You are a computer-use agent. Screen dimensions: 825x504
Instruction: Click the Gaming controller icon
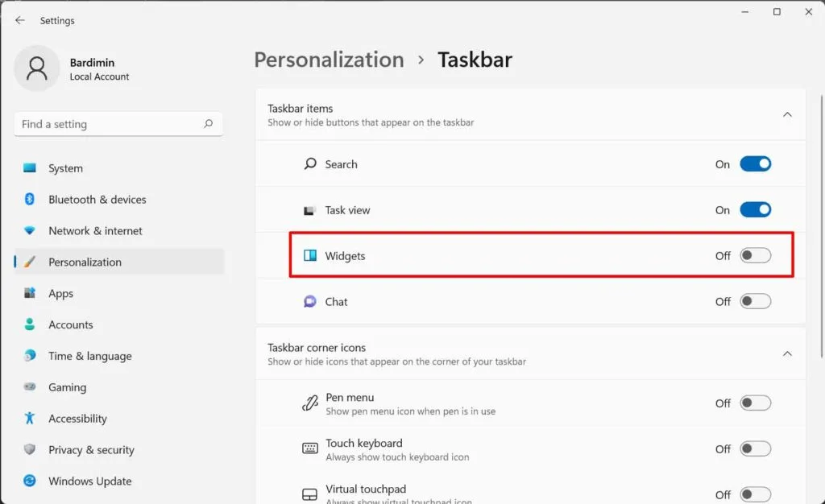point(30,386)
